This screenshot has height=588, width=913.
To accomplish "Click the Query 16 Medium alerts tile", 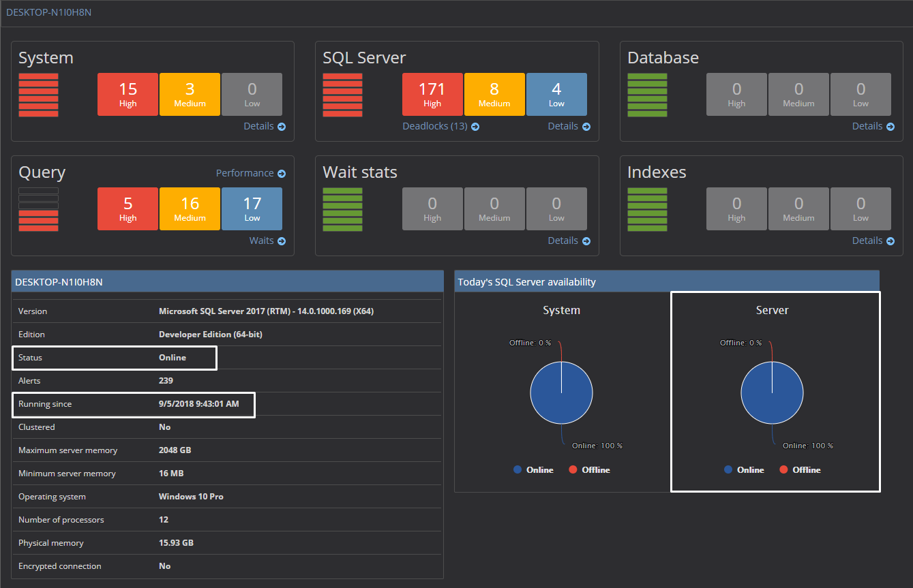I will 190,208.
